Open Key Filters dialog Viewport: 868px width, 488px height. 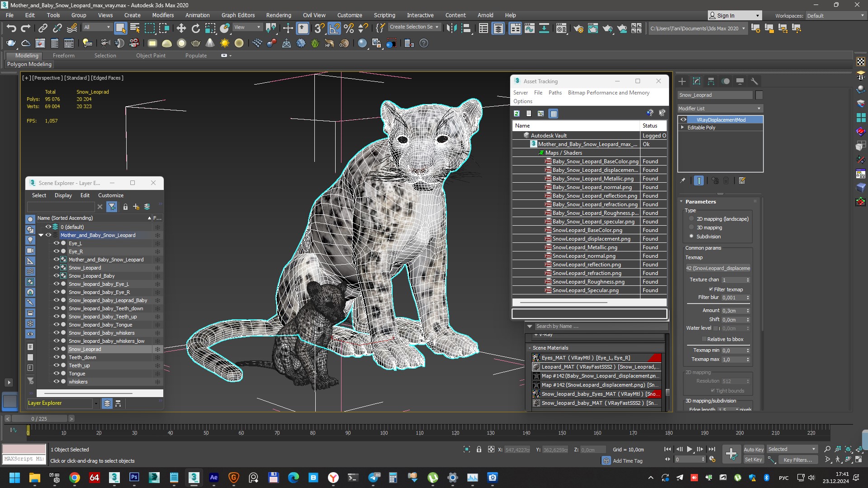click(797, 460)
